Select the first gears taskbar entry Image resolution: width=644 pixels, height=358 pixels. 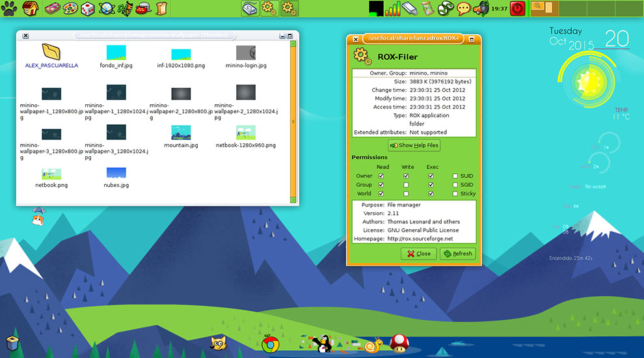click(x=269, y=8)
